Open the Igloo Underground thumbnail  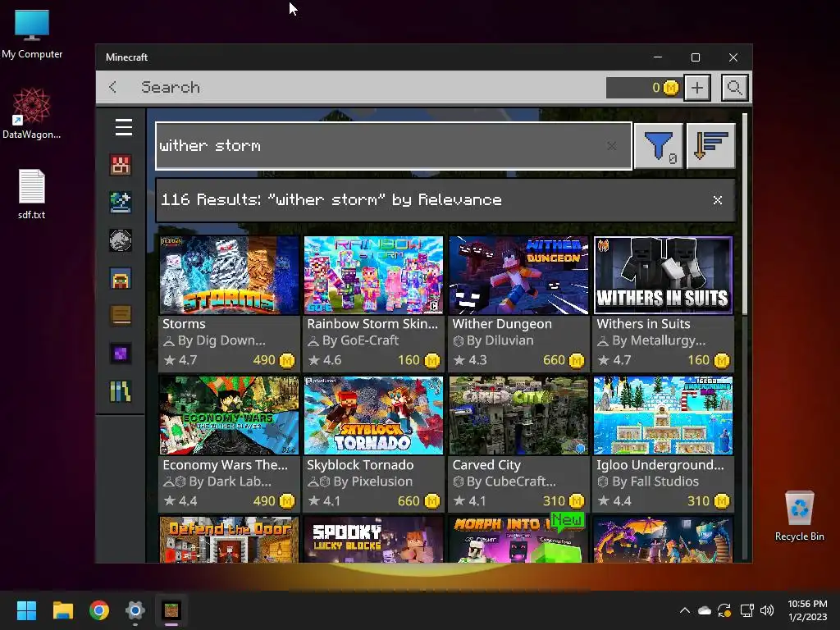[x=663, y=415]
